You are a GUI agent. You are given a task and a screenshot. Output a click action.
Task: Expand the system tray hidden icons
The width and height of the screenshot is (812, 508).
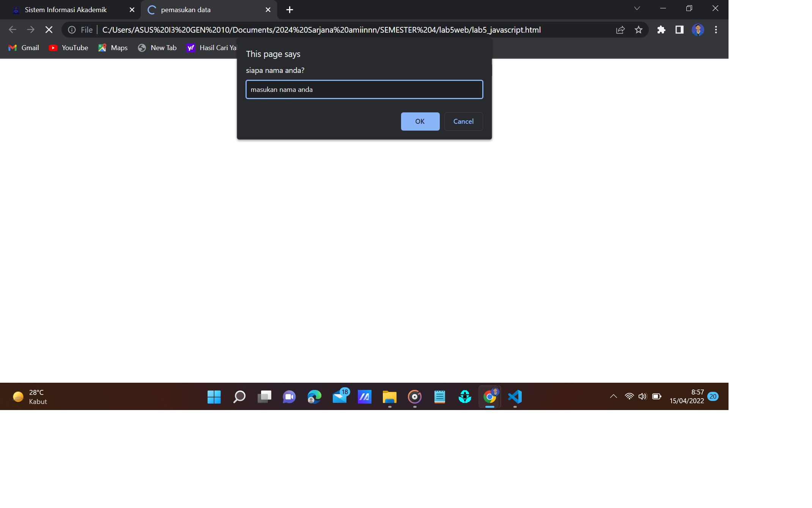(613, 396)
